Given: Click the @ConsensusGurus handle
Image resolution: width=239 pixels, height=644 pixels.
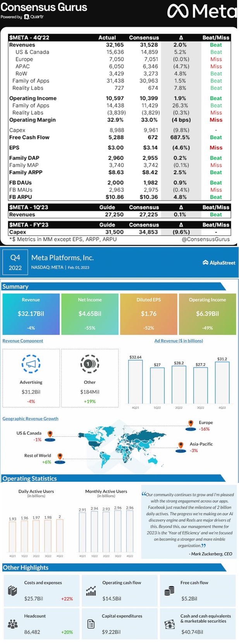Looking at the screenshot, I should (x=206, y=239).
